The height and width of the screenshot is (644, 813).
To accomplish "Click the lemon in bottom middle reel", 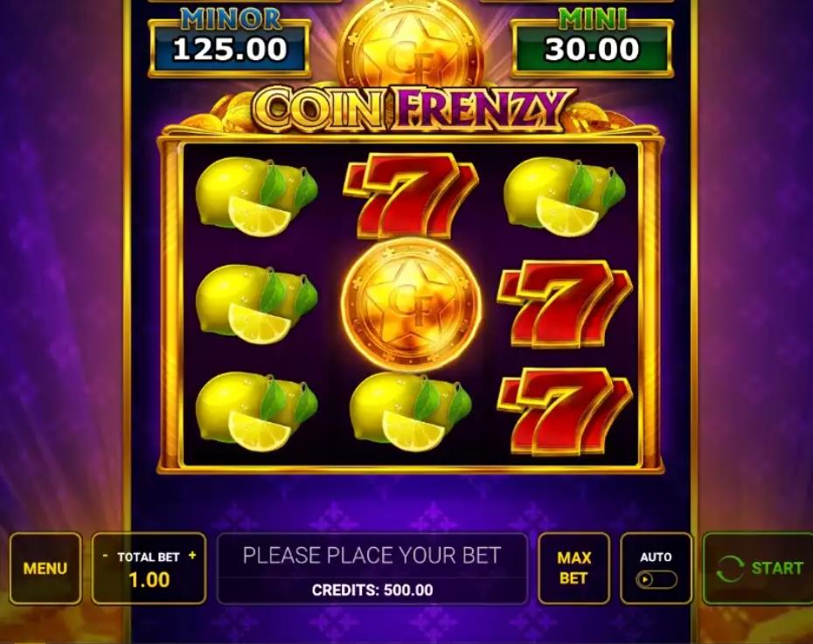I will tap(411, 412).
